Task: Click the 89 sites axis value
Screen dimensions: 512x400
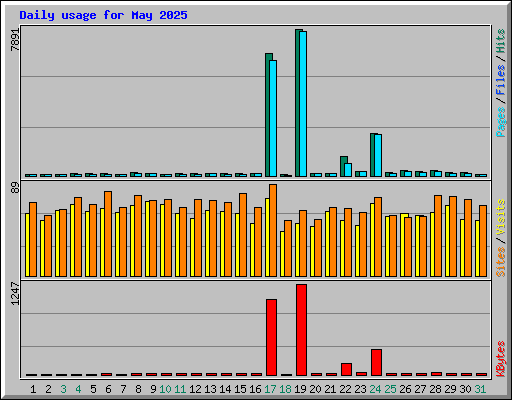Action: [15, 187]
